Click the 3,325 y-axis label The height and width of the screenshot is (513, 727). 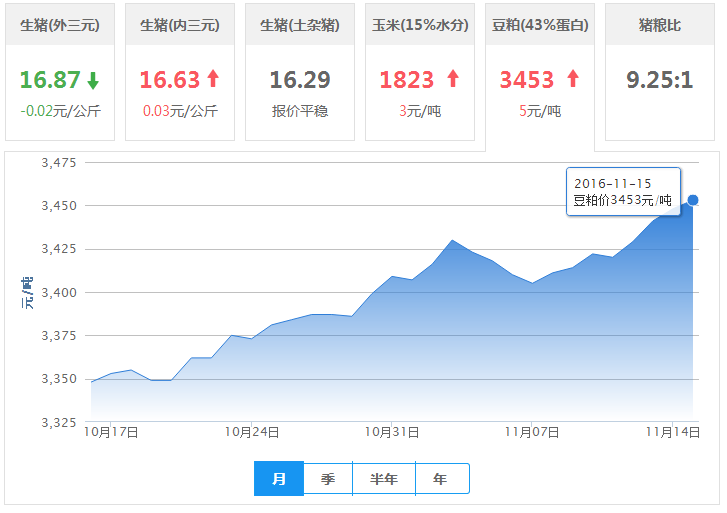[59, 423]
